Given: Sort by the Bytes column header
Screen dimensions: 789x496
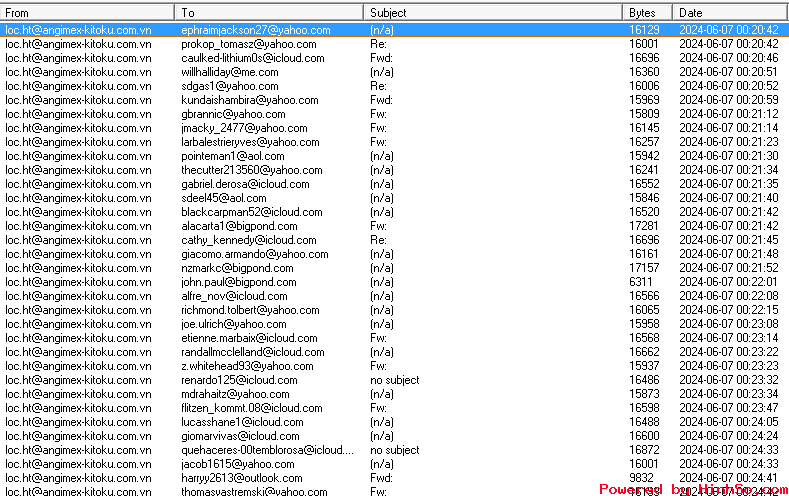Looking at the screenshot, I should click(x=647, y=13).
